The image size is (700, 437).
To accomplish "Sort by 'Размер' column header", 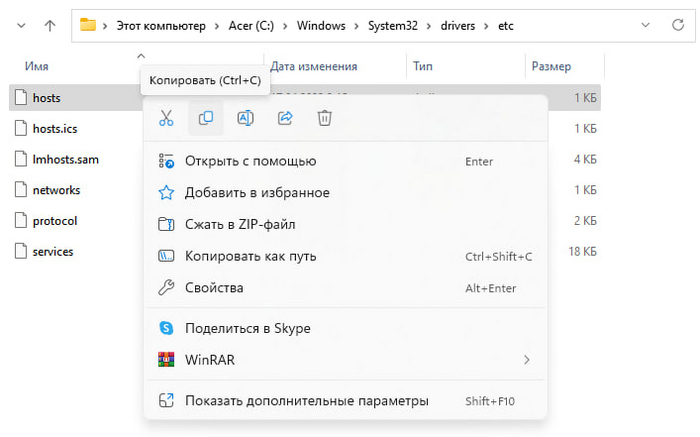I will (x=551, y=66).
